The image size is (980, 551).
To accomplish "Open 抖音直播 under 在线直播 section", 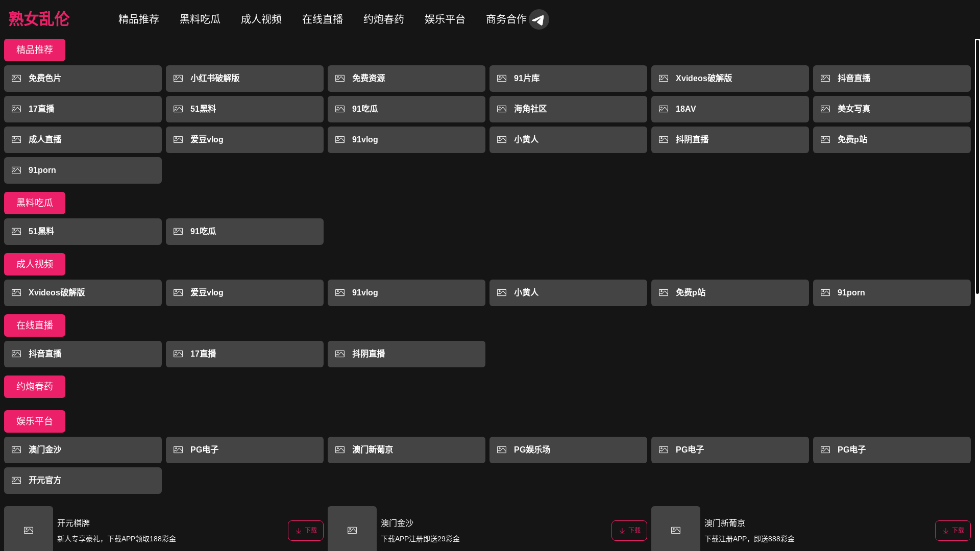I will (83, 354).
